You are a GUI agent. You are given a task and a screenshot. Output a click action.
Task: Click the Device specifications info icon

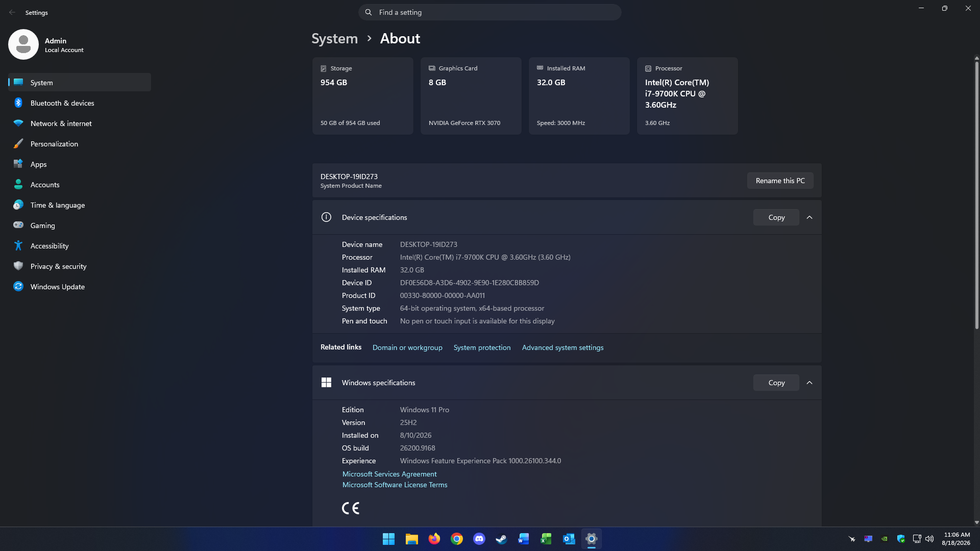[x=326, y=217]
